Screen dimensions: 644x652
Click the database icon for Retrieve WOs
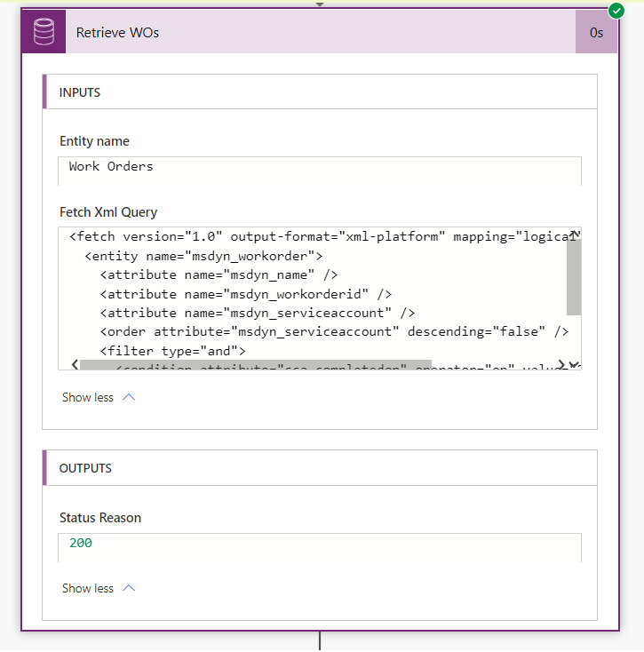(44, 33)
